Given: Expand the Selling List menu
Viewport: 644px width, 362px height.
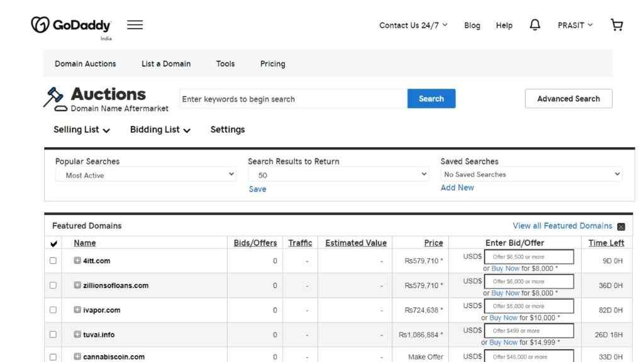Looking at the screenshot, I should click(x=82, y=129).
